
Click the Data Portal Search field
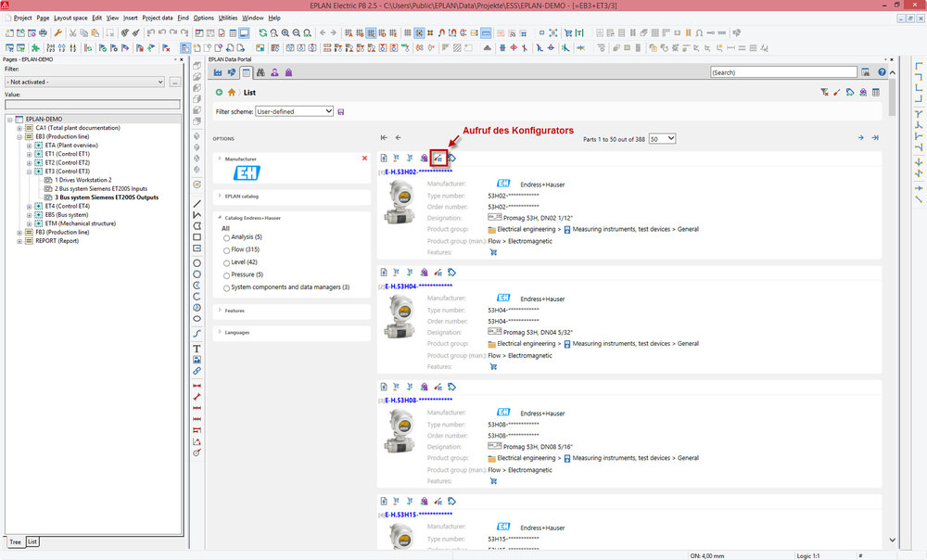(783, 72)
